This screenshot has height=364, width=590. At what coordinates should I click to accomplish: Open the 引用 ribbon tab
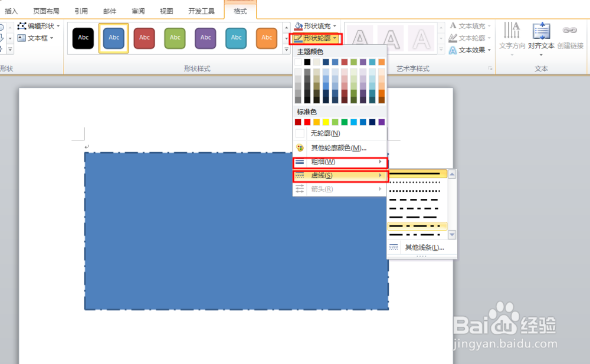[x=81, y=11]
